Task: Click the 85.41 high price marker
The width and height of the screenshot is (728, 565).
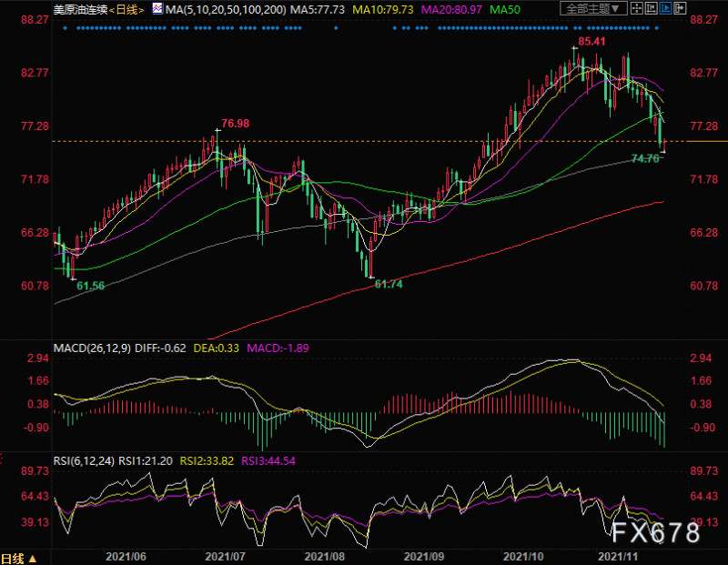Action: point(592,41)
